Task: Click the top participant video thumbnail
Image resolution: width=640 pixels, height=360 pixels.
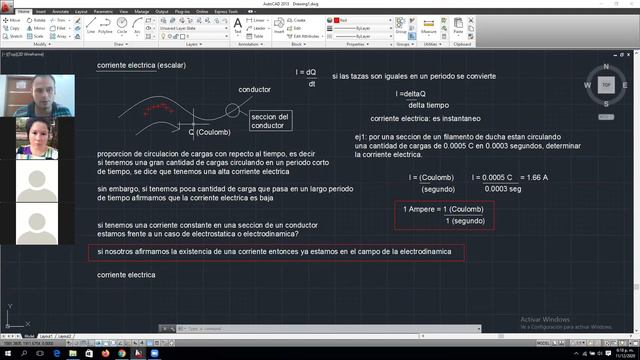Action: coord(38,96)
